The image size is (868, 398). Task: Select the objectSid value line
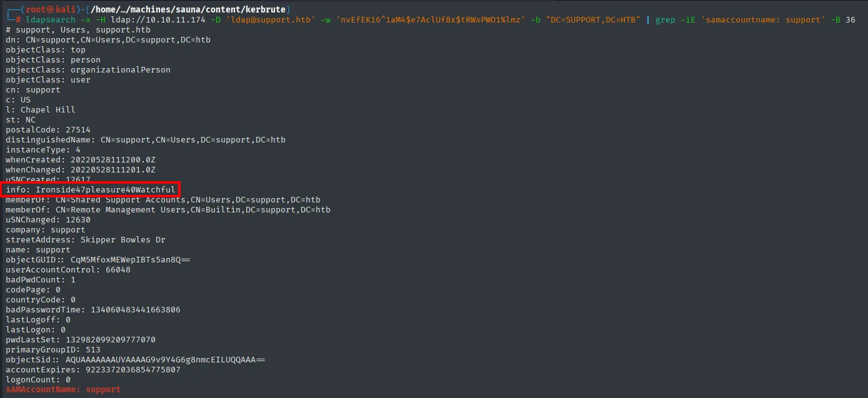pos(136,360)
